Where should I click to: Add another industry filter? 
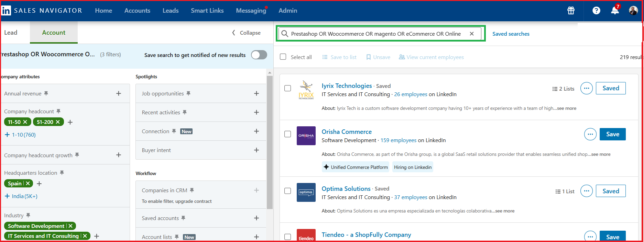[97, 236]
